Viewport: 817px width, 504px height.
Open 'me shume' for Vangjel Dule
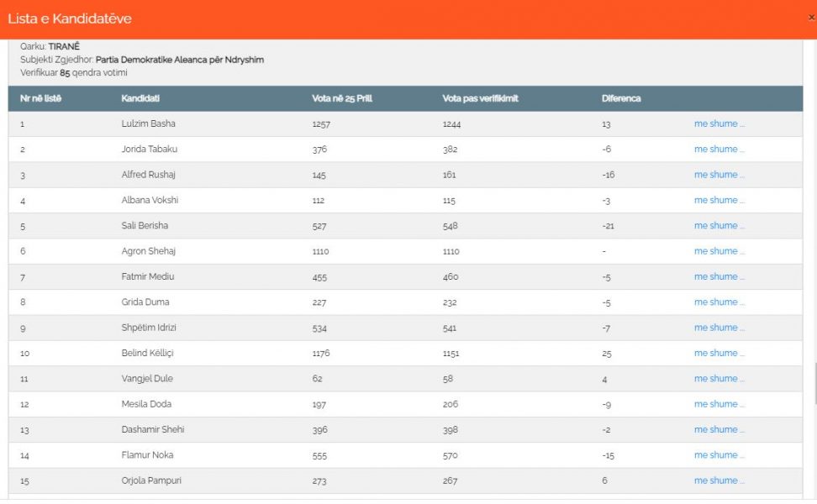click(x=719, y=379)
